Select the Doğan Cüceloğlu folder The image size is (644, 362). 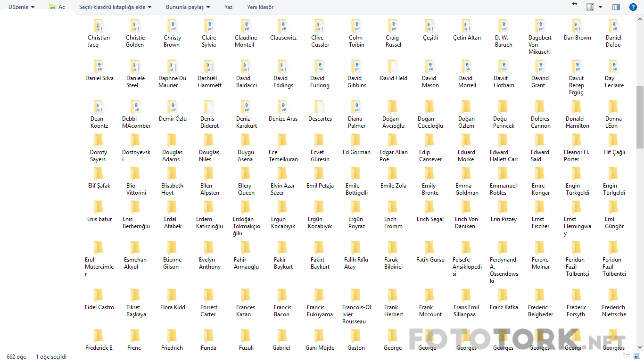(x=429, y=115)
